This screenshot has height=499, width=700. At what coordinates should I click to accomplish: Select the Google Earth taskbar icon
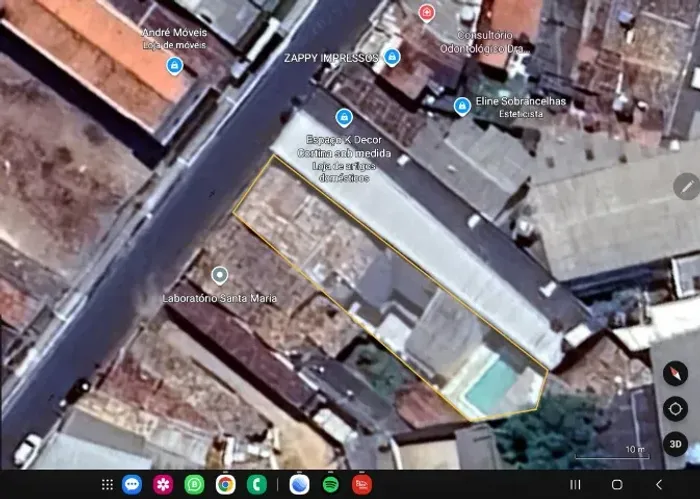tap(300, 484)
